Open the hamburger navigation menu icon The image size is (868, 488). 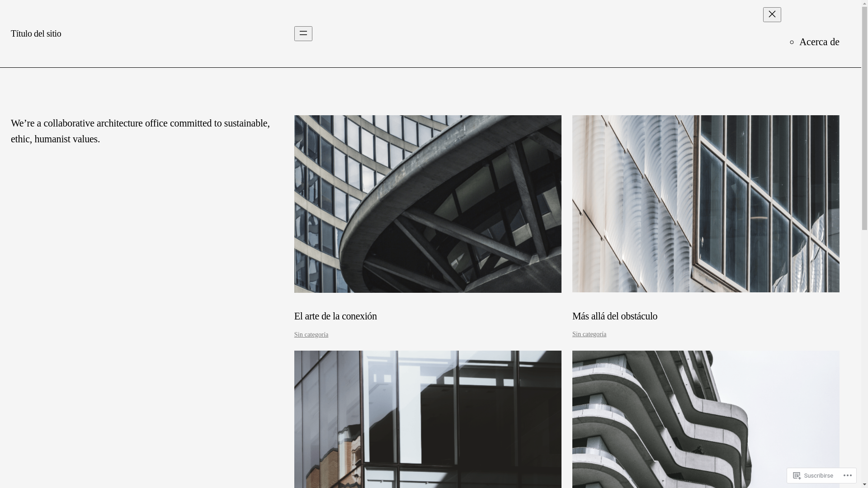(303, 33)
